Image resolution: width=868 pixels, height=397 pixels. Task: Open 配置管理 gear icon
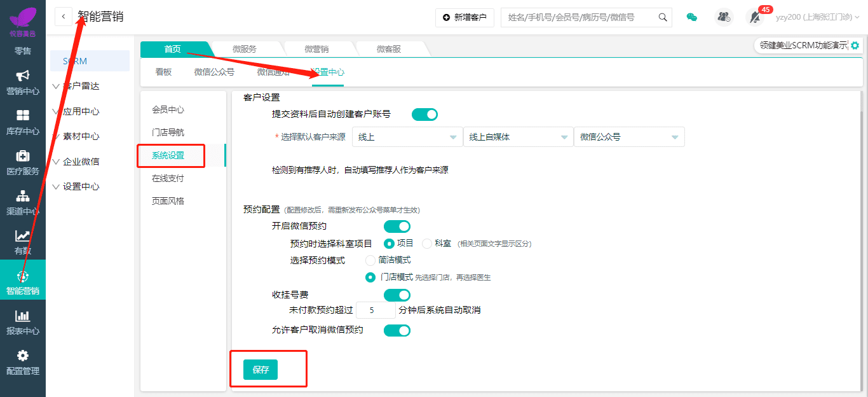pyautogui.click(x=23, y=356)
